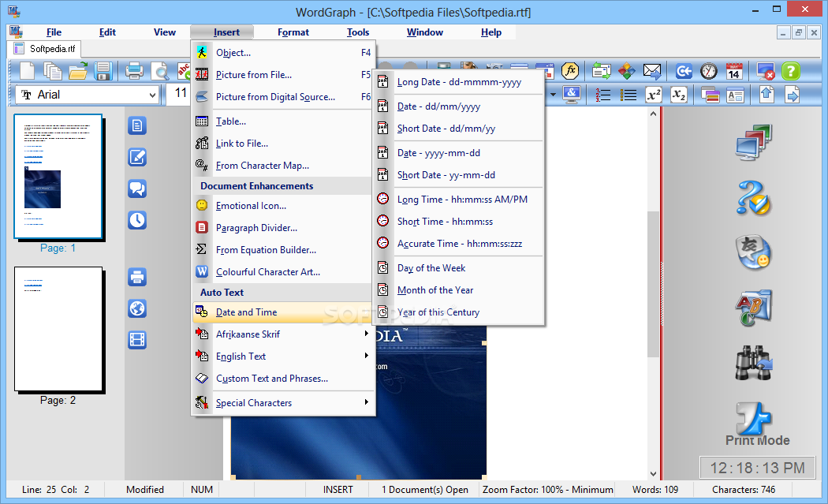Apply numbered list formatting
828x504 pixels.
click(602, 95)
